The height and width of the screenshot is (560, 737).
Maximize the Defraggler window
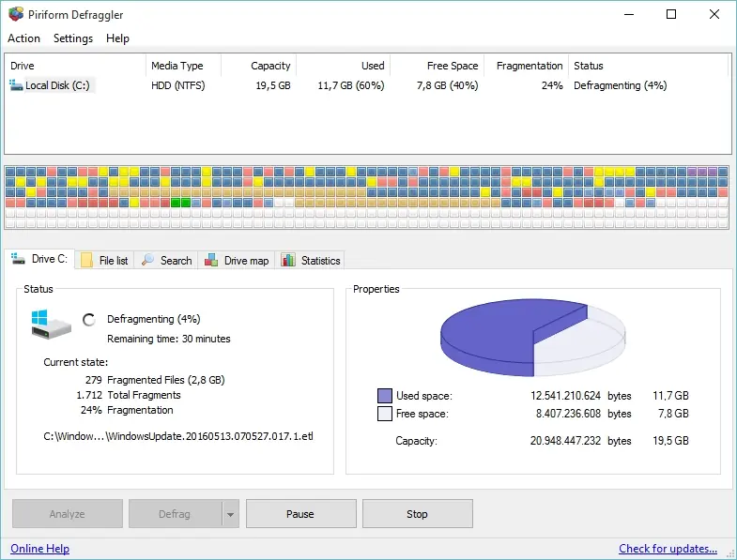point(671,14)
